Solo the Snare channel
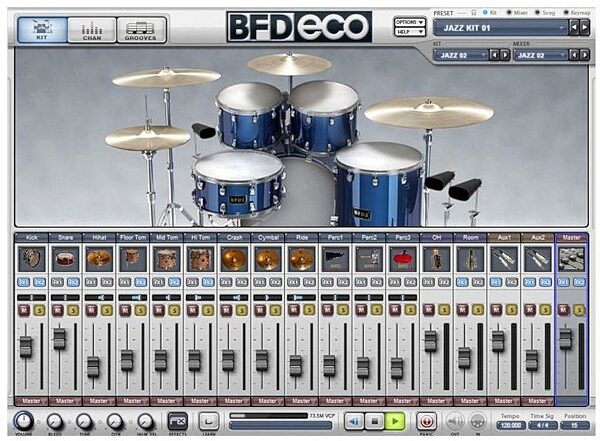 (73, 310)
